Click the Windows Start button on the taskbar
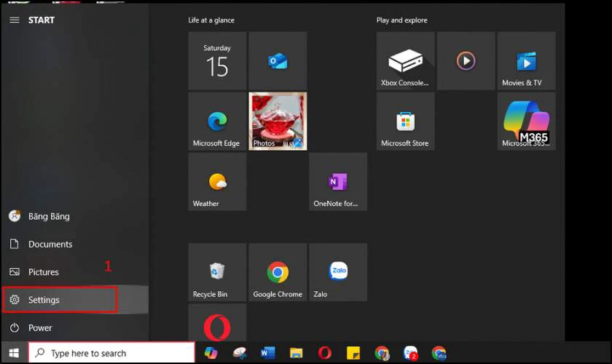The width and height of the screenshot is (612, 364). (x=14, y=353)
